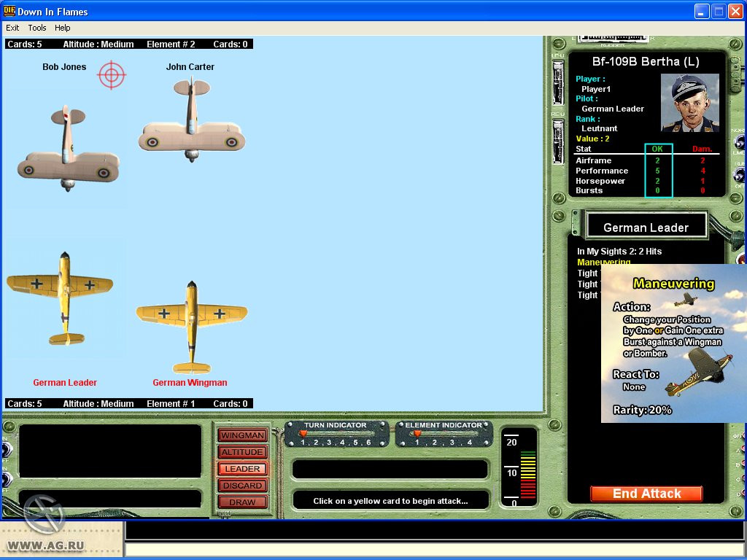
Task: Select the German Leader aircraft
Action: tap(60, 298)
